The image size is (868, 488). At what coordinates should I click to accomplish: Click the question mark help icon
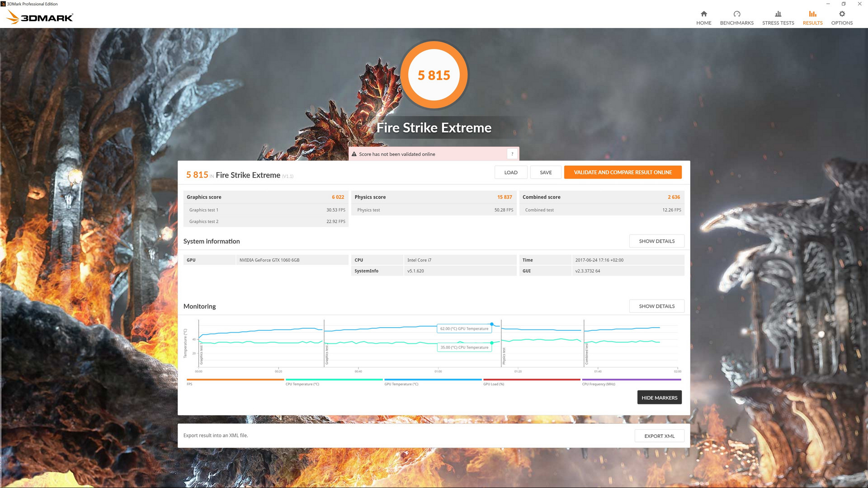[x=512, y=154]
